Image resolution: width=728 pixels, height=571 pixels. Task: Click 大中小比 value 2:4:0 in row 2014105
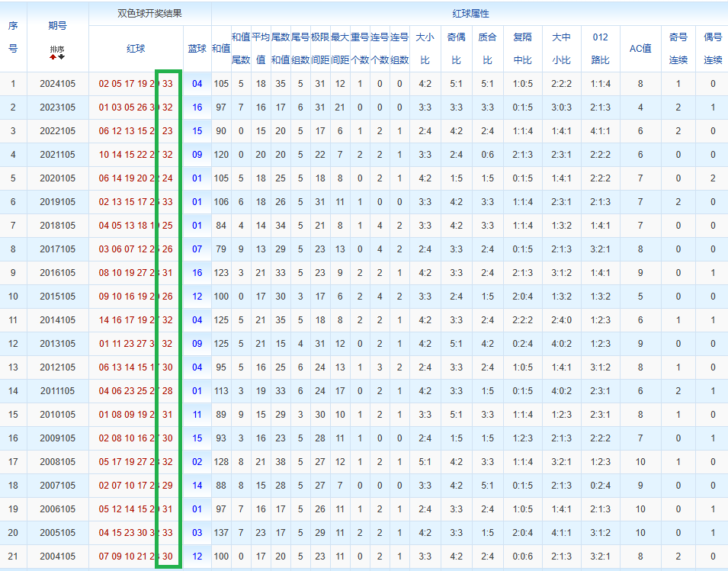561,320
